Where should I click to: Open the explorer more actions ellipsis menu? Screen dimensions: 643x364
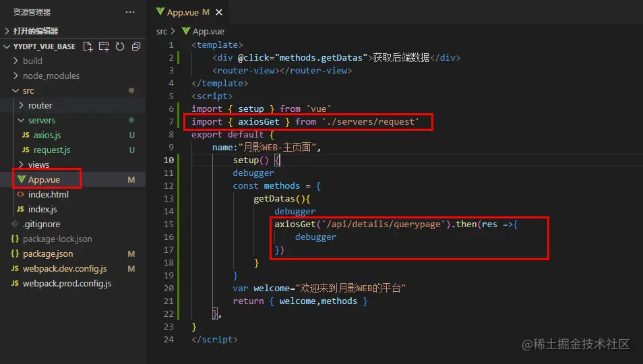pyautogui.click(x=130, y=12)
